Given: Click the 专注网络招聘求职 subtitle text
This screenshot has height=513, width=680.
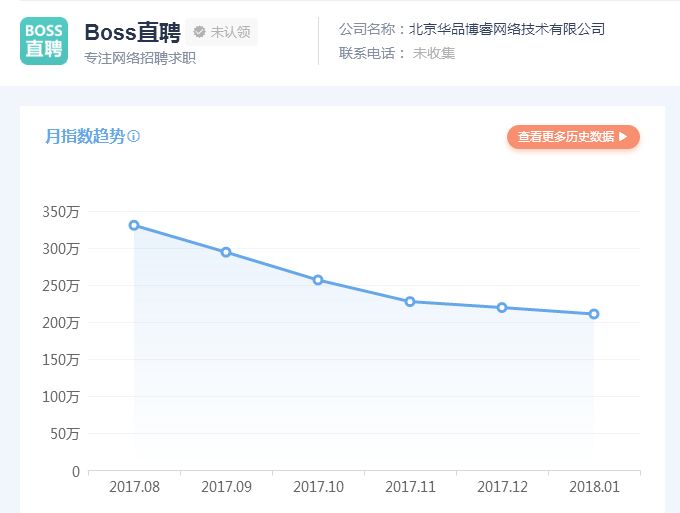Looking at the screenshot, I should 140,58.
